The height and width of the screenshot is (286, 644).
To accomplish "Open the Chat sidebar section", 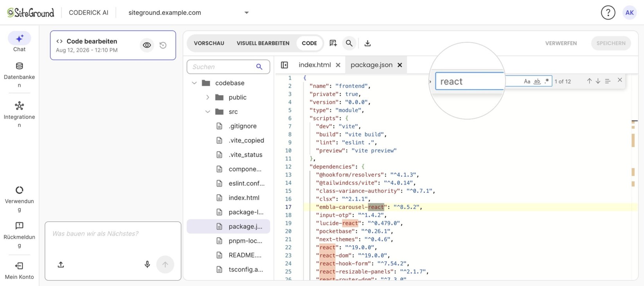I will [x=19, y=42].
